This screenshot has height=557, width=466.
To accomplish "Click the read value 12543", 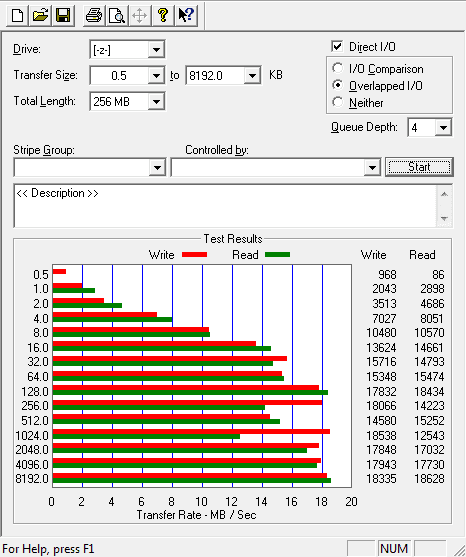I will (x=429, y=436).
